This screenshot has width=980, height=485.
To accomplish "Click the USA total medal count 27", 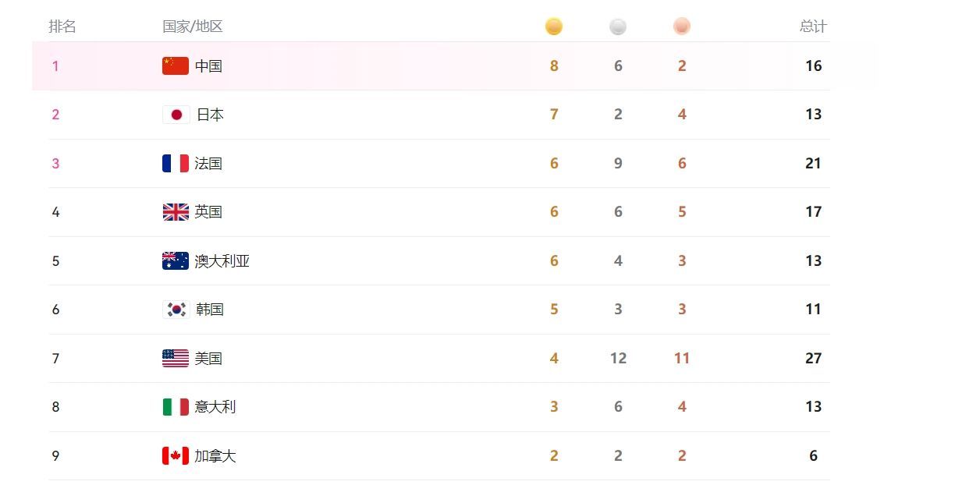I will [814, 359].
